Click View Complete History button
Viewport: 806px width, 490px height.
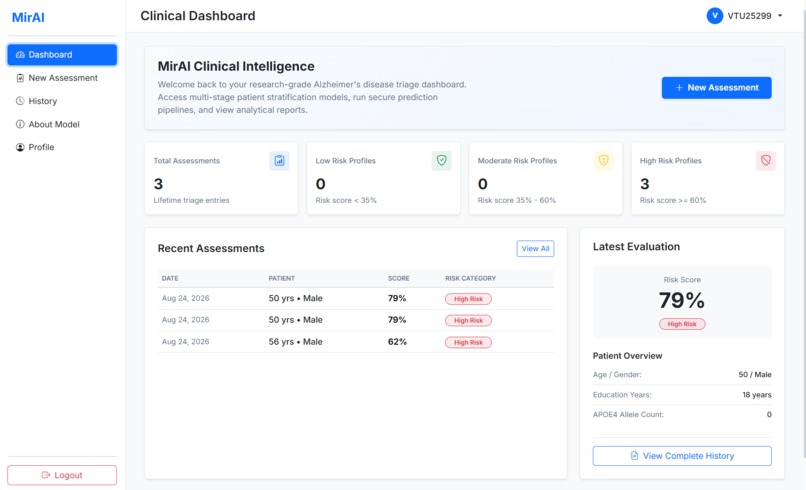[x=682, y=456]
